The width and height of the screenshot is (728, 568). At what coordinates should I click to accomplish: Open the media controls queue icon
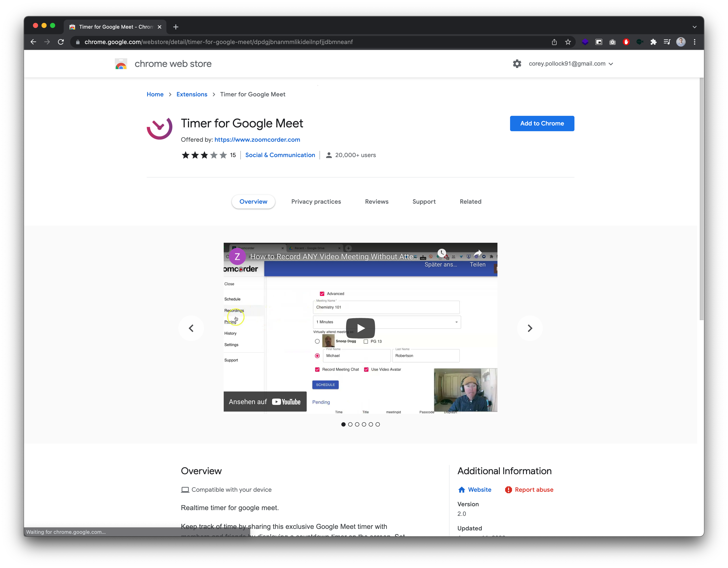point(667,42)
